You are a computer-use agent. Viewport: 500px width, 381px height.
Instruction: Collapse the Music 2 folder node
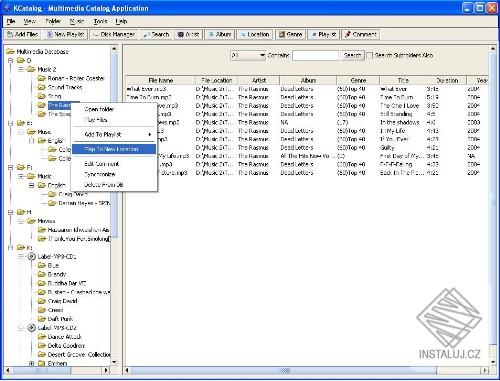[x=21, y=69]
